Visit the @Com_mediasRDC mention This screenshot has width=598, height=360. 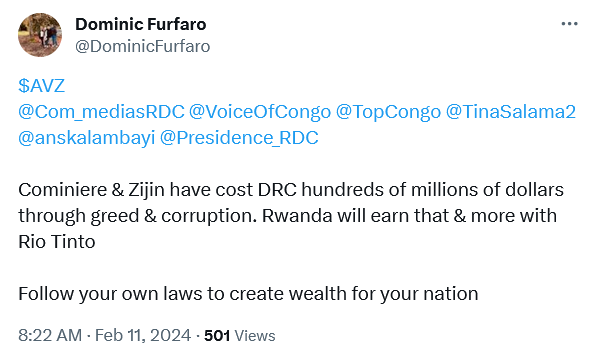[x=101, y=112]
